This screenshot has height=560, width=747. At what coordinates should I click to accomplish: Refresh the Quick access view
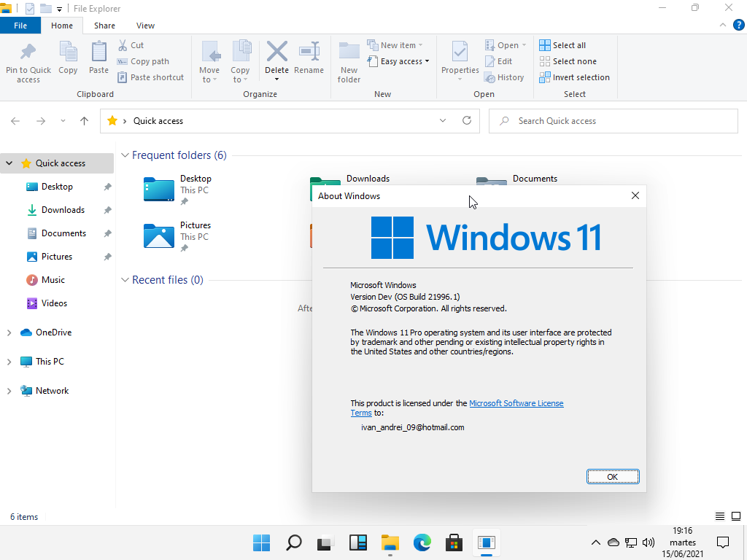pyautogui.click(x=467, y=120)
